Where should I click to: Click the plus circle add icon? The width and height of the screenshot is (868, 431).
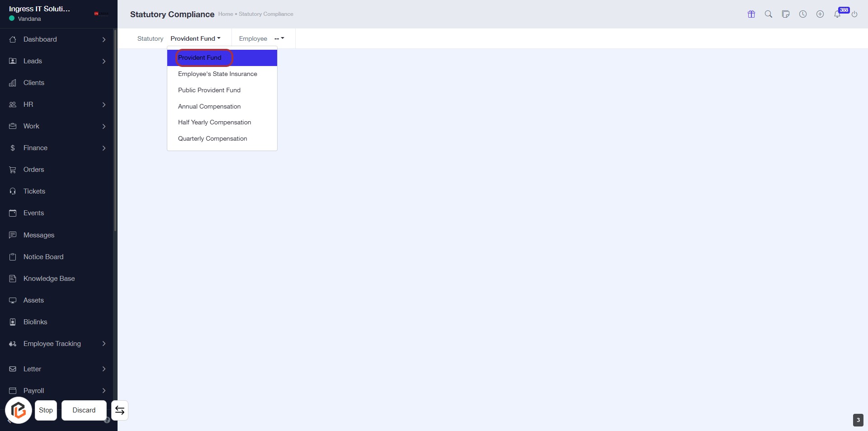pyautogui.click(x=820, y=14)
